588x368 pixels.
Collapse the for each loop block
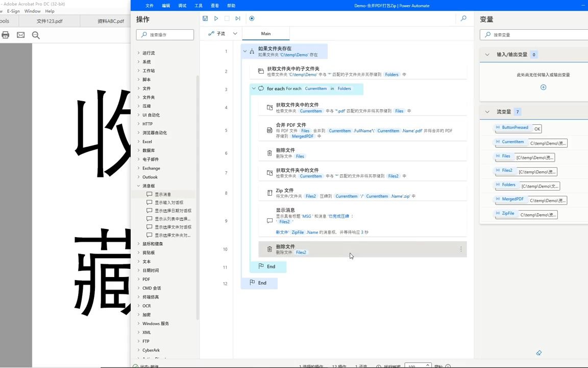pyautogui.click(x=254, y=88)
